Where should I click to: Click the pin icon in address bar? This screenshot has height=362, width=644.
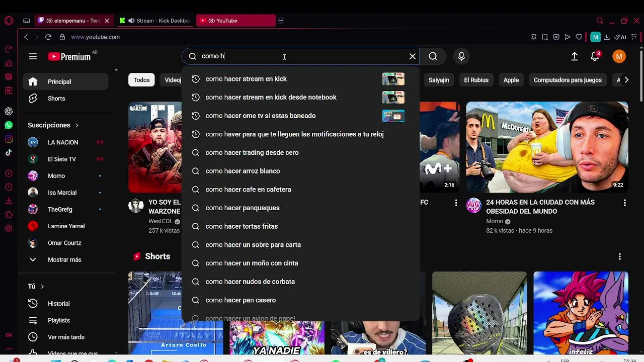(534, 37)
